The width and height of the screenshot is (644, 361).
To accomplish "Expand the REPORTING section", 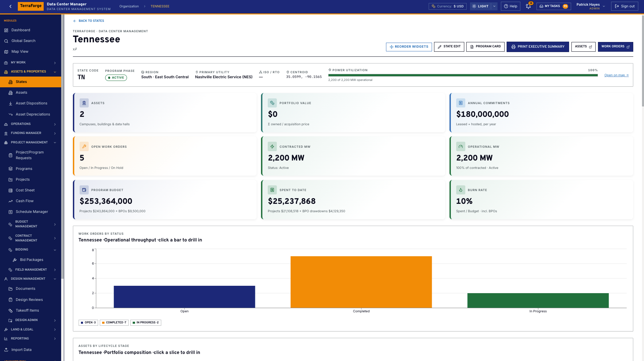I will (31, 339).
